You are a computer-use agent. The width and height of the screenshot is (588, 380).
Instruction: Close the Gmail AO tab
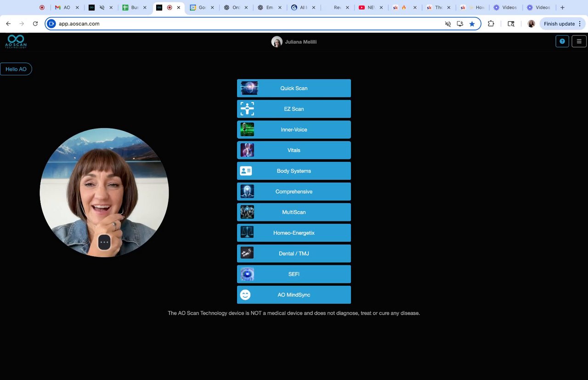pos(77,7)
